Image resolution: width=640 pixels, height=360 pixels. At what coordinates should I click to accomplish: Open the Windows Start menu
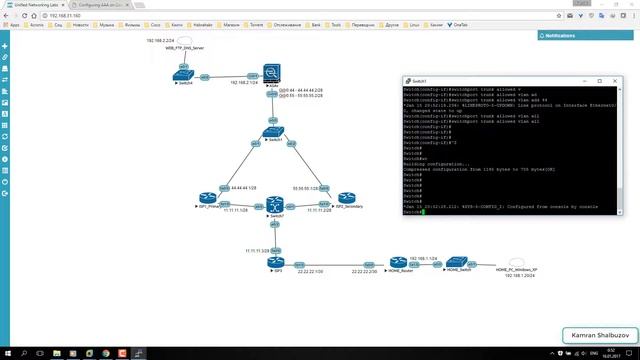point(7,353)
